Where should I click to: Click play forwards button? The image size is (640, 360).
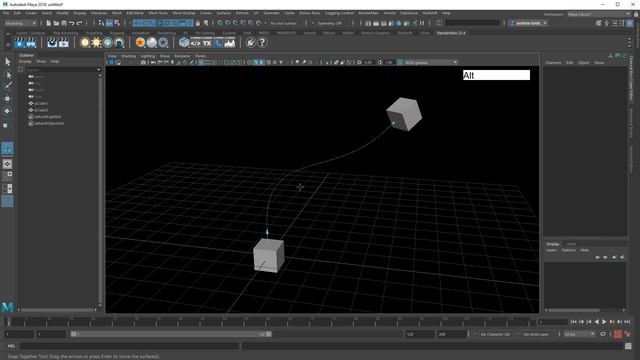pos(604,322)
